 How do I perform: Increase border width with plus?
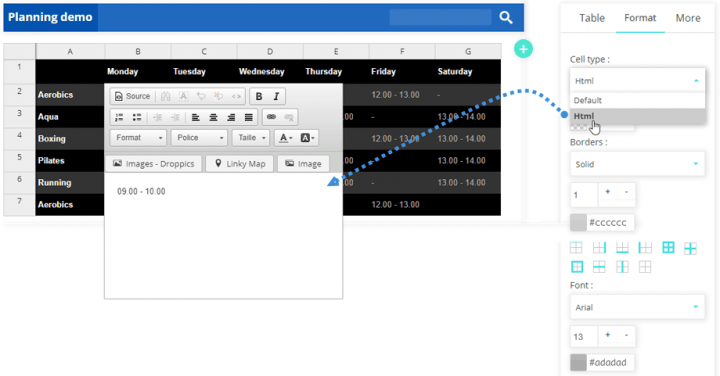tap(608, 192)
